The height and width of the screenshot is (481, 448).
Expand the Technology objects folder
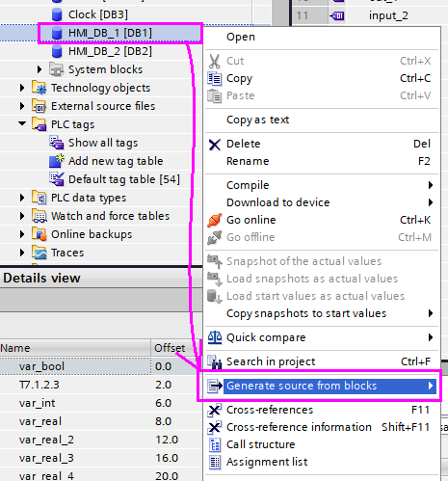coord(22,88)
